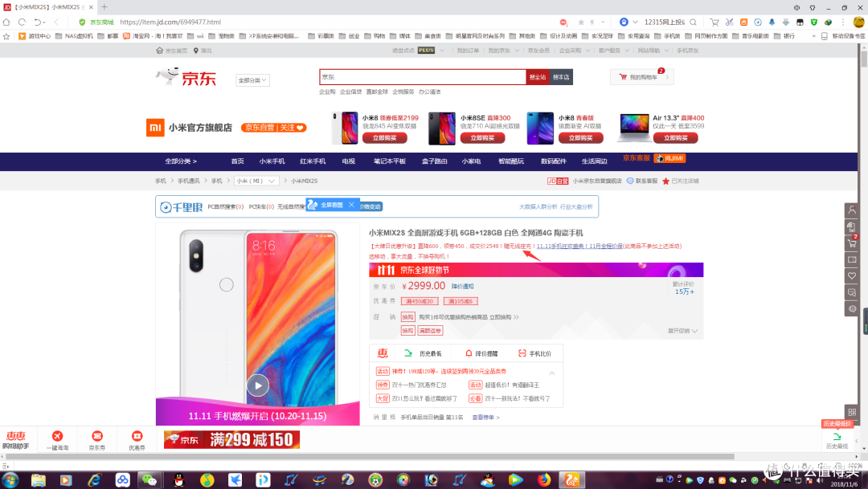This screenshot has width=868, height=489.
Task: Click the sidebar cart icon with badge
Action: pos(852,242)
